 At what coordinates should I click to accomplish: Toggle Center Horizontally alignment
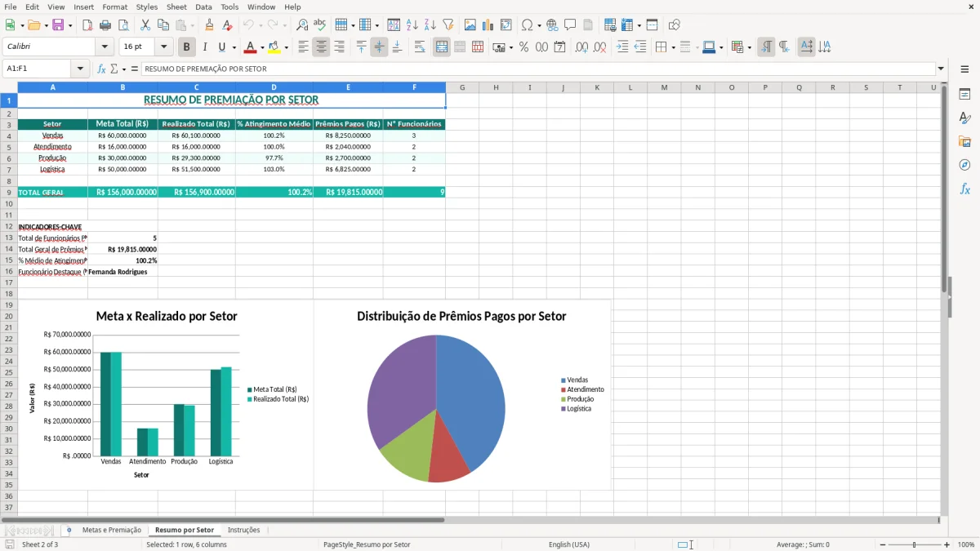point(321,47)
